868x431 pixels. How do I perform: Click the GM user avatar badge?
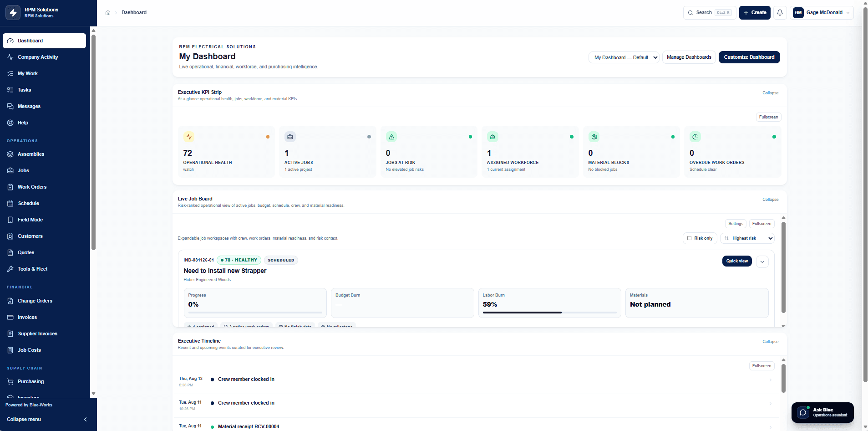point(798,13)
